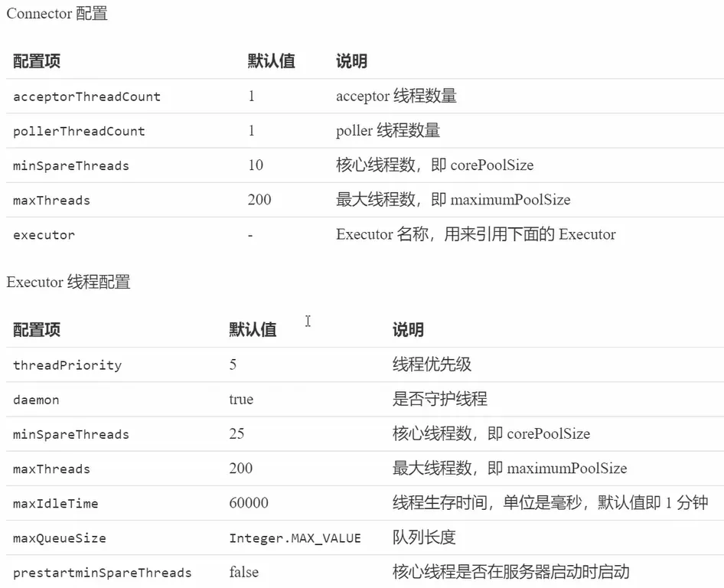Click minSpareThreads in the Connector table
Viewport: 724px width, 588px height.
71,166
